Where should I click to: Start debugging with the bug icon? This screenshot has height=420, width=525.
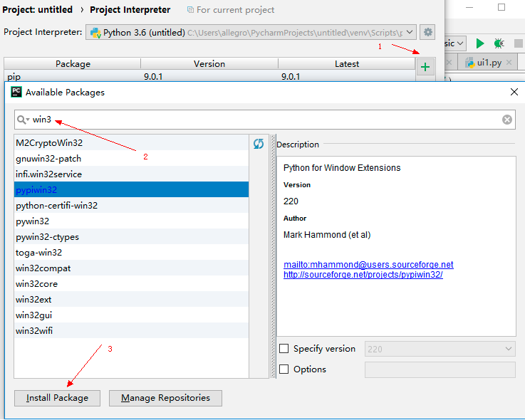499,43
